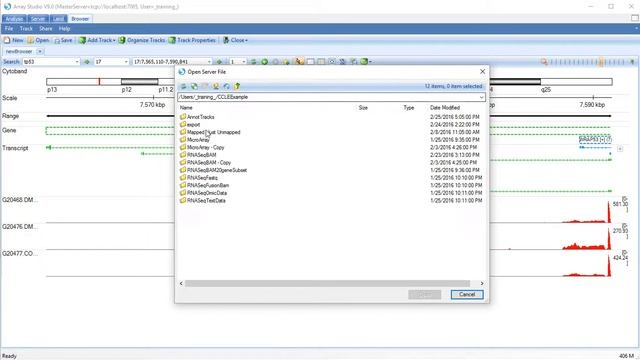
Task: Expand the folder path dropdown in dialog
Action: pos(481,97)
